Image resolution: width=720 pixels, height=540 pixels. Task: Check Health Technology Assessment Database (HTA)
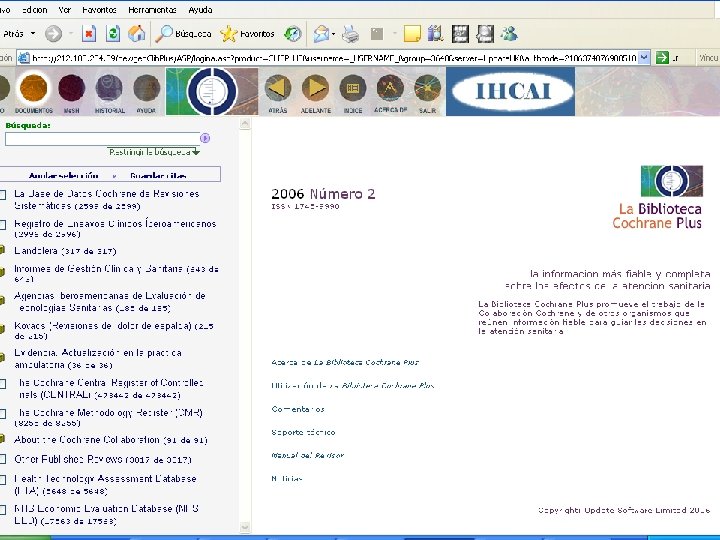[x=3, y=479]
